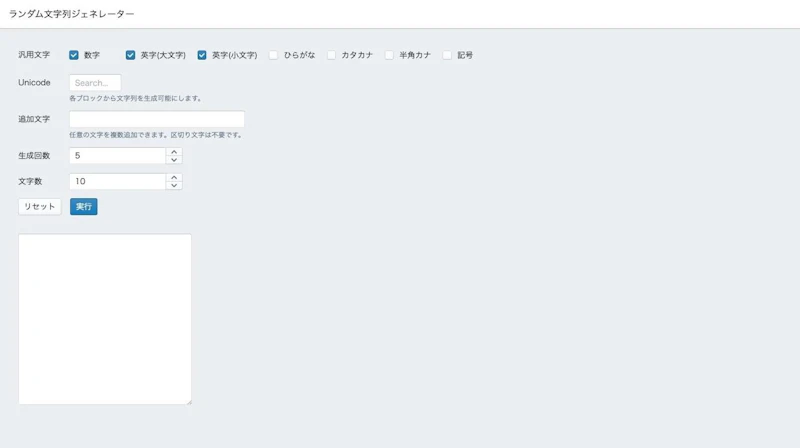
Task: Click the 生成回数 number field
Action: [117, 156]
